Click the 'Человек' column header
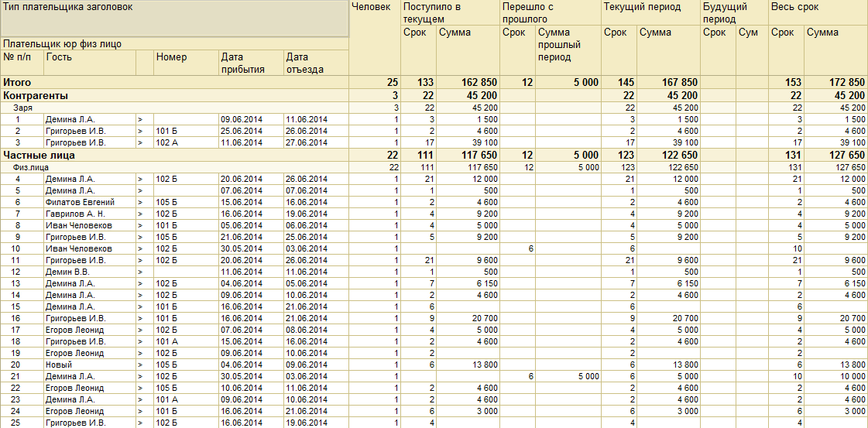Viewport: 868px width, 428px height. 375,38
